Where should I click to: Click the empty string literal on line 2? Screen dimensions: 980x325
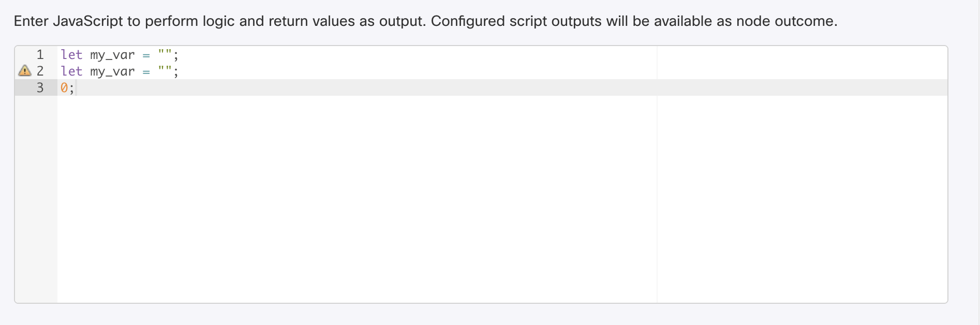pyautogui.click(x=165, y=70)
